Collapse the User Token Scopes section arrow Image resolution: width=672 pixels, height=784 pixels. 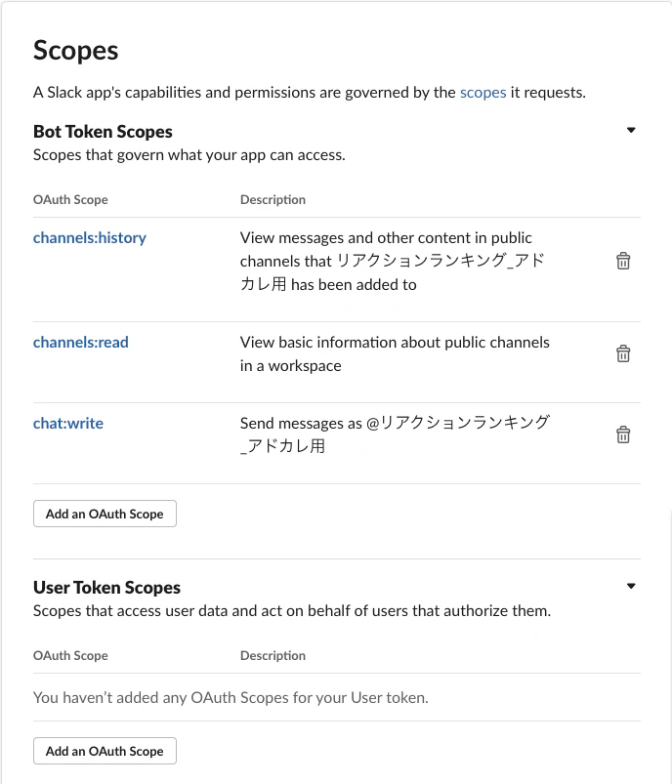631,586
